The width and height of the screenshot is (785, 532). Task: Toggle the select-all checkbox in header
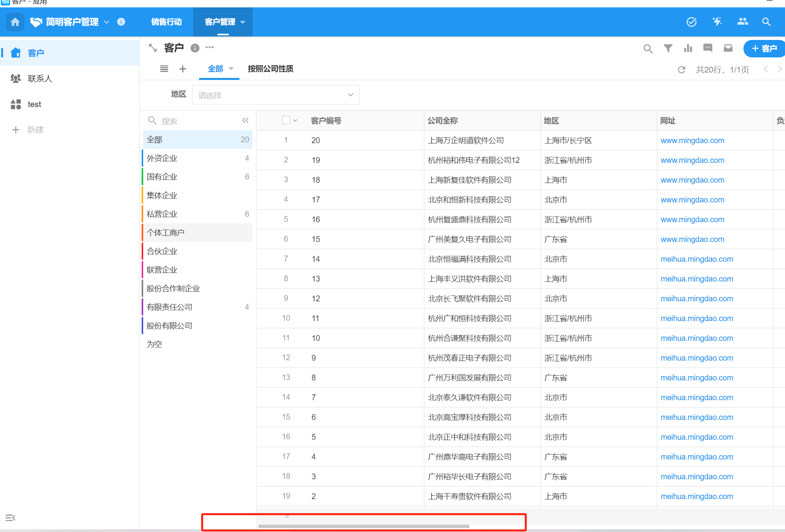click(x=286, y=120)
